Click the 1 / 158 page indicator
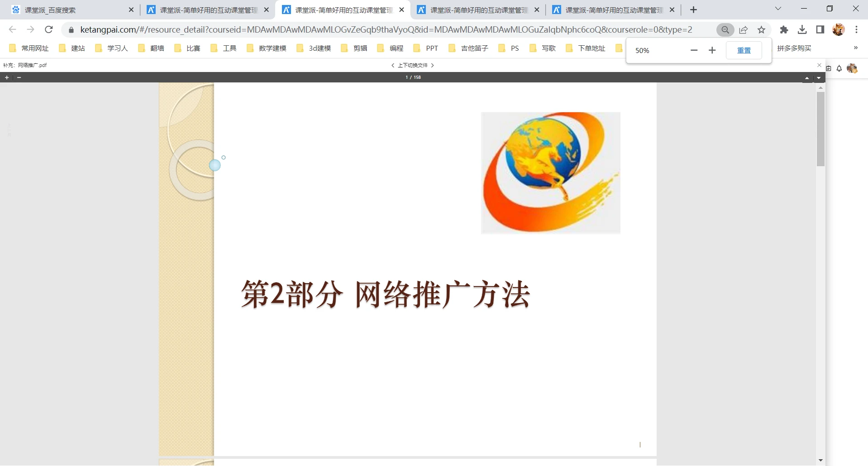 pos(413,77)
